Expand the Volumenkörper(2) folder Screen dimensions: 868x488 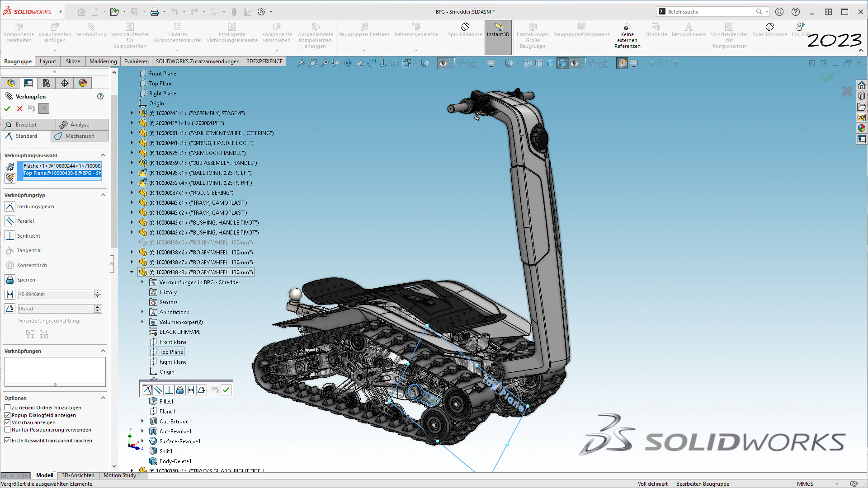click(142, 322)
